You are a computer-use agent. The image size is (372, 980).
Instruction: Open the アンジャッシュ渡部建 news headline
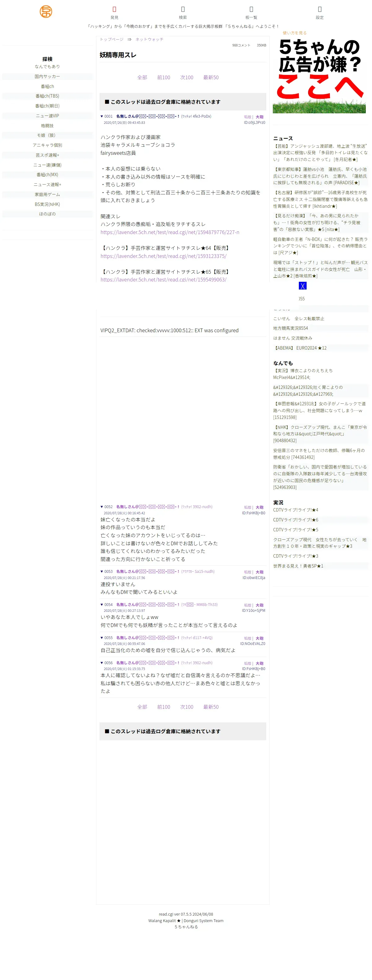pos(320,153)
